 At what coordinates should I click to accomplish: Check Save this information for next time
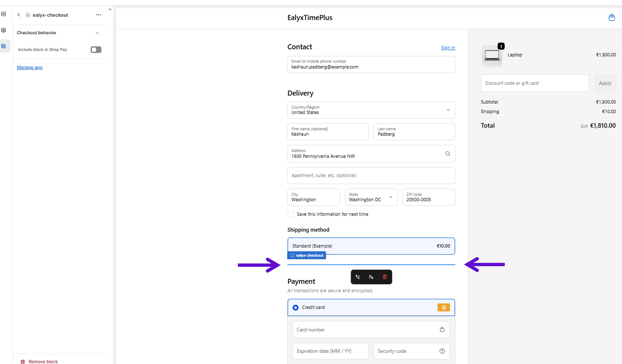pyautogui.click(x=291, y=214)
